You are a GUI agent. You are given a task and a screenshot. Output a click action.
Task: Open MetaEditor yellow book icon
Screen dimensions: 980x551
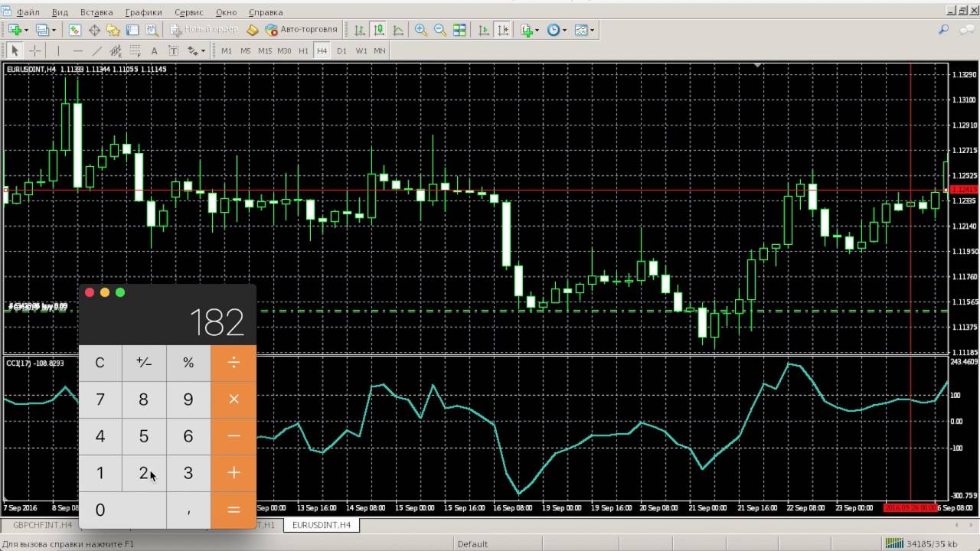tap(253, 30)
